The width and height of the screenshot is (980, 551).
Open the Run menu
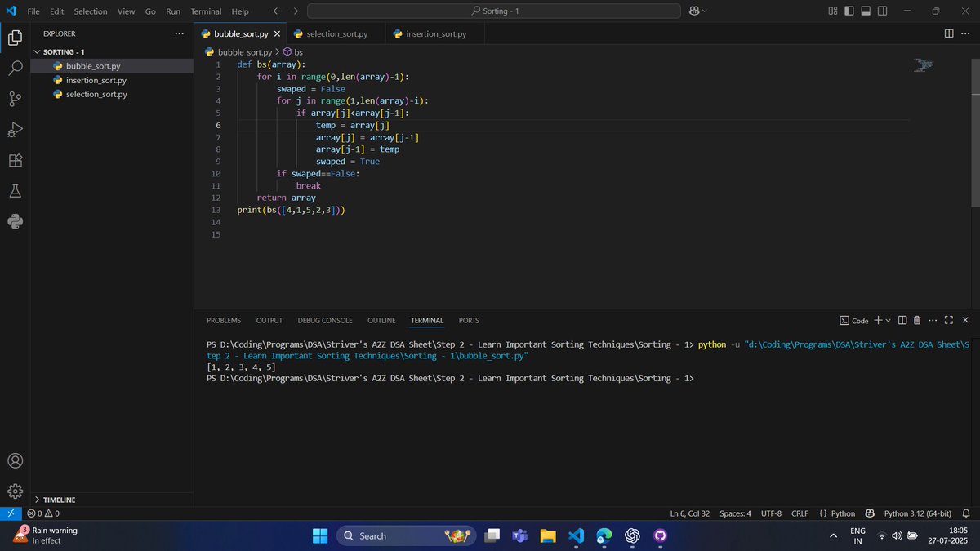tap(173, 11)
